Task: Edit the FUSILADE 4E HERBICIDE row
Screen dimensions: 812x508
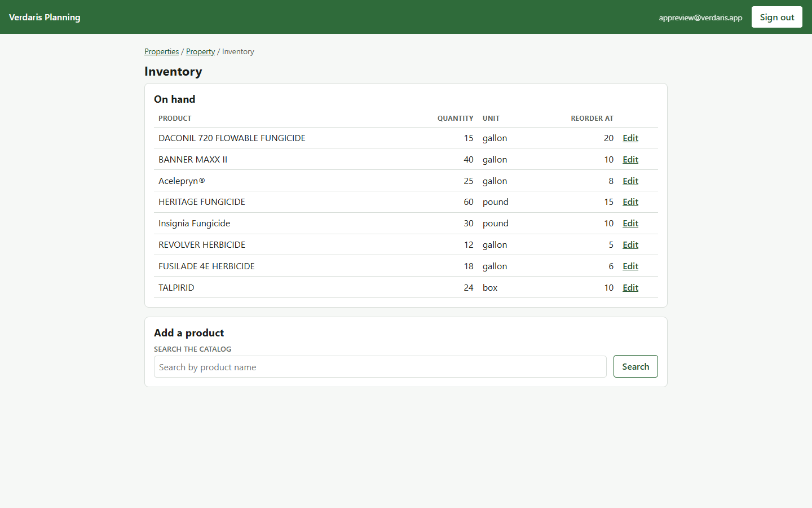Action: point(630,266)
